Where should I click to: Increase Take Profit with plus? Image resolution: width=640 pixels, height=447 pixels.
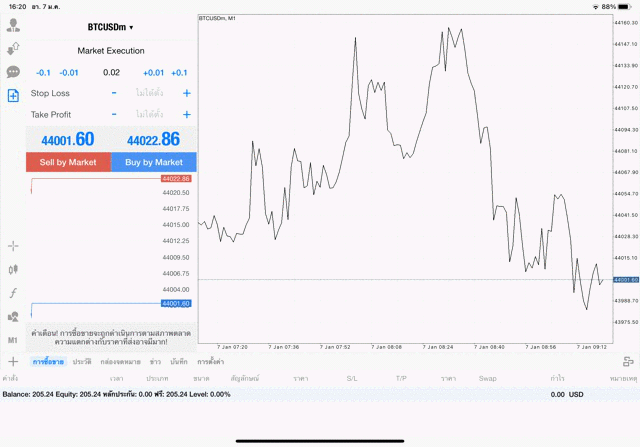[x=187, y=114]
